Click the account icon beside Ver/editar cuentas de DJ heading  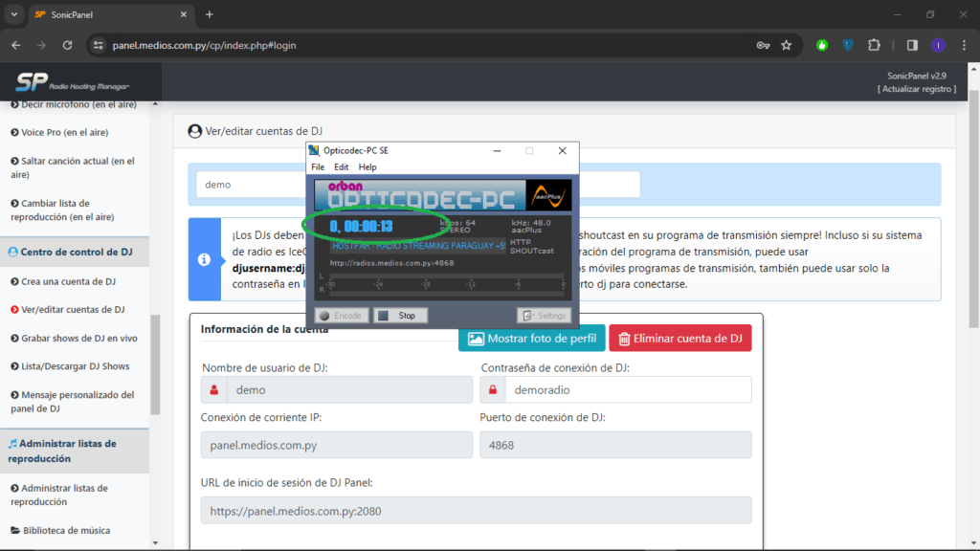195,131
